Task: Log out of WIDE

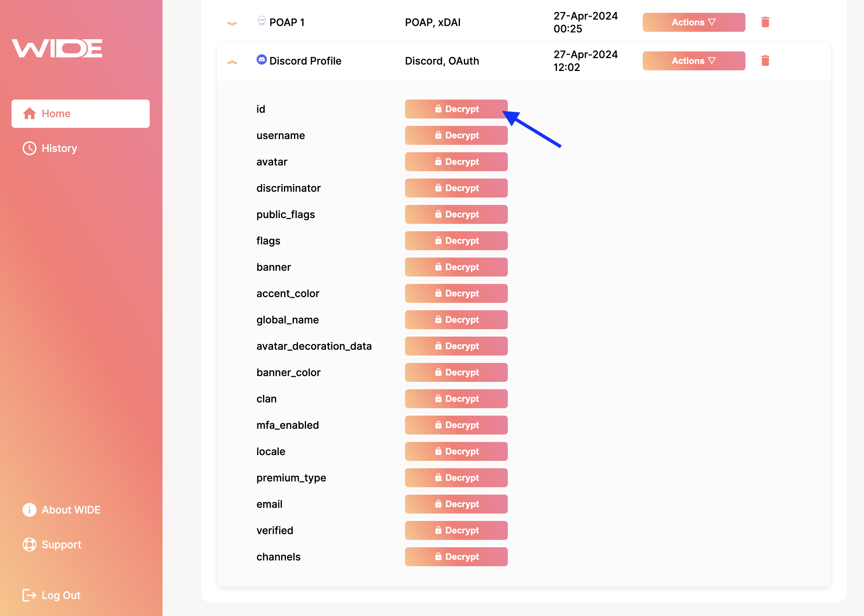Action: pyautogui.click(x=52, y=595)
